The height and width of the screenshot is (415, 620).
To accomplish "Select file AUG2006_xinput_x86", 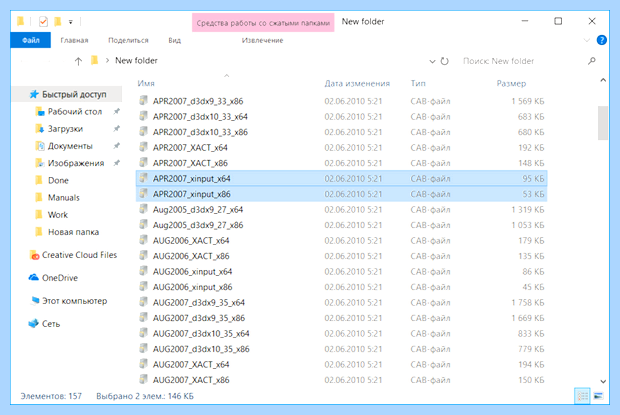I will (342, 287).
